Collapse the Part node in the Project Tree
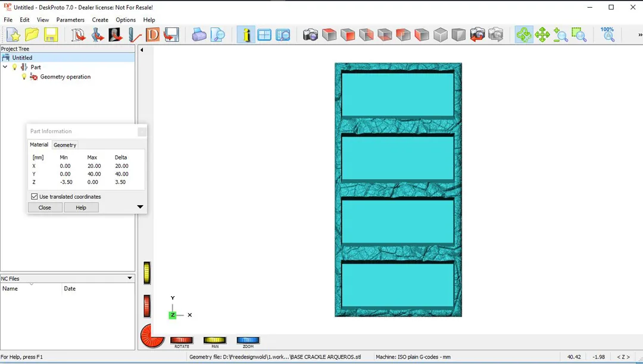Screen dimensions: 643x364 pos(5,67)
